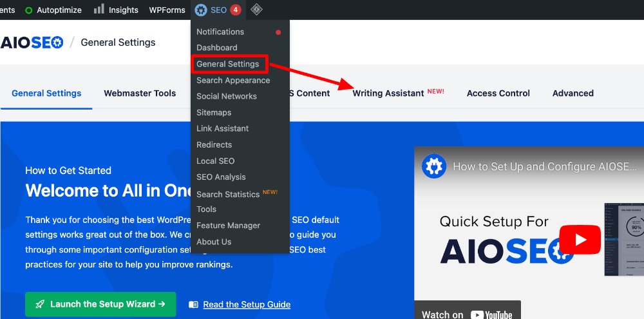644x319 pixels.
Task: Click the Insights bar chart icon
Action: (x=99, y=9)
